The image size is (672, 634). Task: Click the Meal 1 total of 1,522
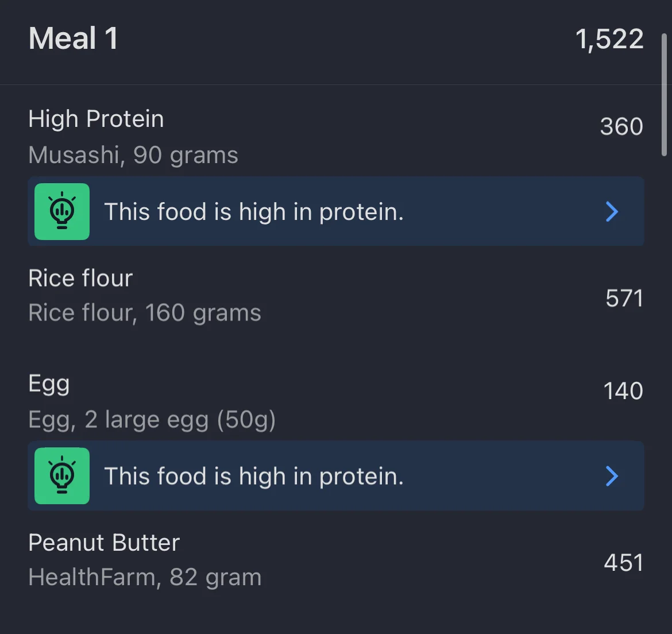click(609, 39)
